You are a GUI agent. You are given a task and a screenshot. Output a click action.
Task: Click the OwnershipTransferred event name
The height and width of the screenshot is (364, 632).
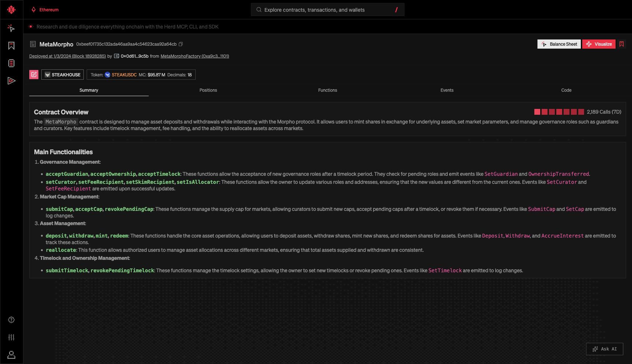(x=558, y=174)
